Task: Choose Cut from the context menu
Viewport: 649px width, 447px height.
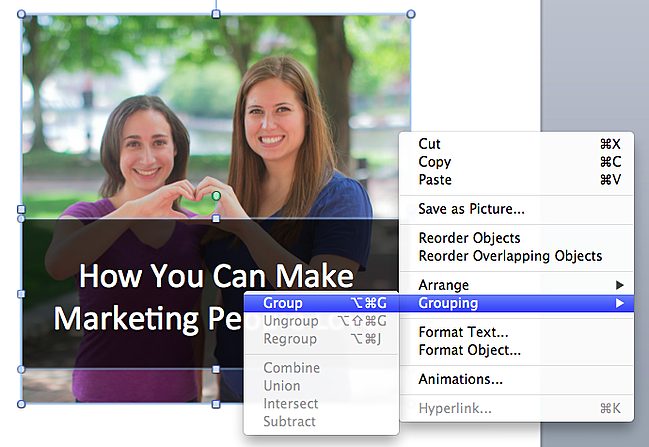Action: [x=430, y=144]
